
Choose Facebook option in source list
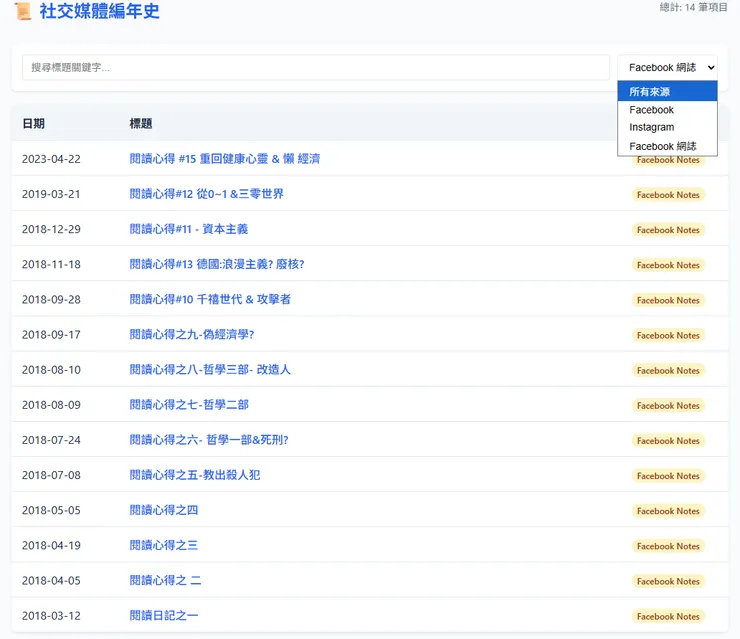667,109
